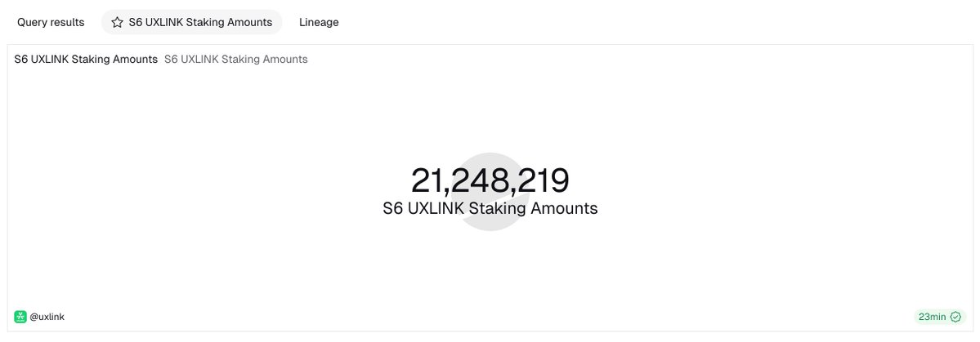Click the circled check next to 23min

[955, 317]
